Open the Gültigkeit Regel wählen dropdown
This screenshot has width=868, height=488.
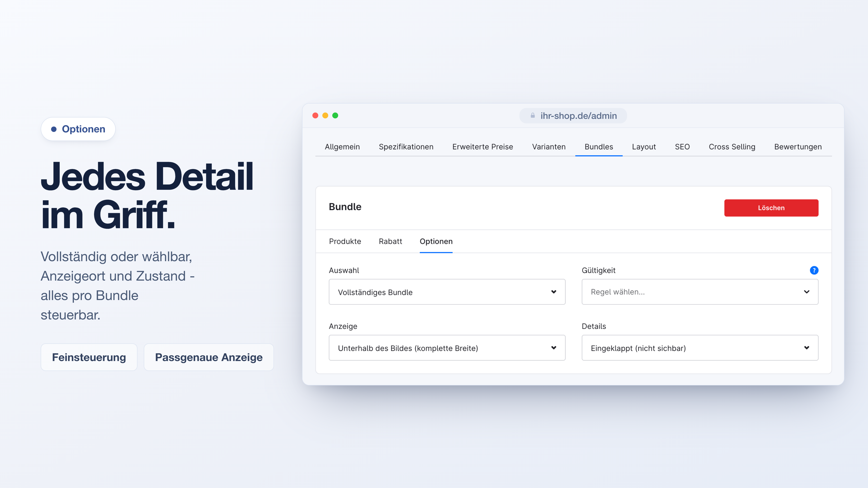click(700, 292)
